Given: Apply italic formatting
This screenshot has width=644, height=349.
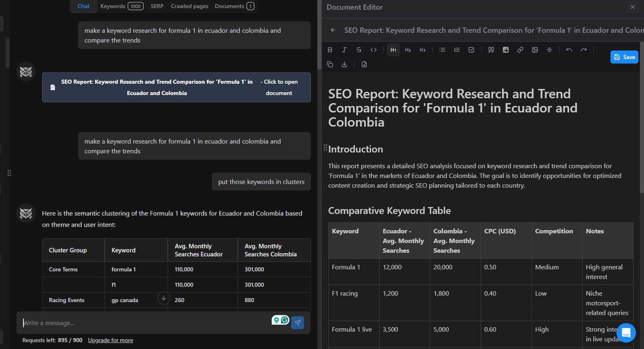Looking at the screenshot, I should (344, 50).
